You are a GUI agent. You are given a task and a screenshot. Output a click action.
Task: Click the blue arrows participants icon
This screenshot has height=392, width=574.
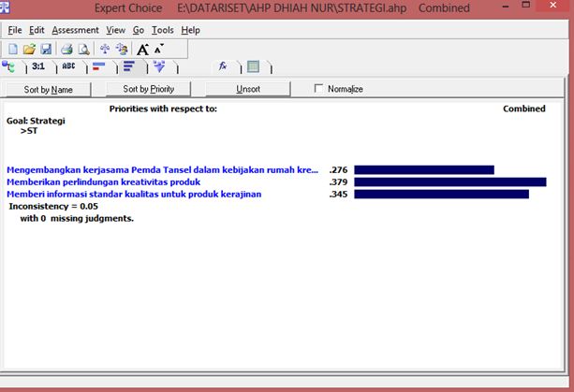tap(105, 49)
